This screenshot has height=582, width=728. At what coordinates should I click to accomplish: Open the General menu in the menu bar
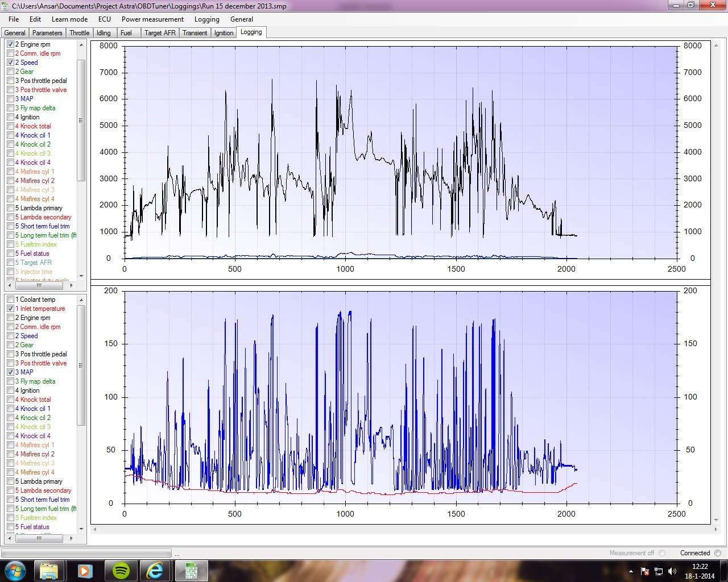[x=242, y=19]
